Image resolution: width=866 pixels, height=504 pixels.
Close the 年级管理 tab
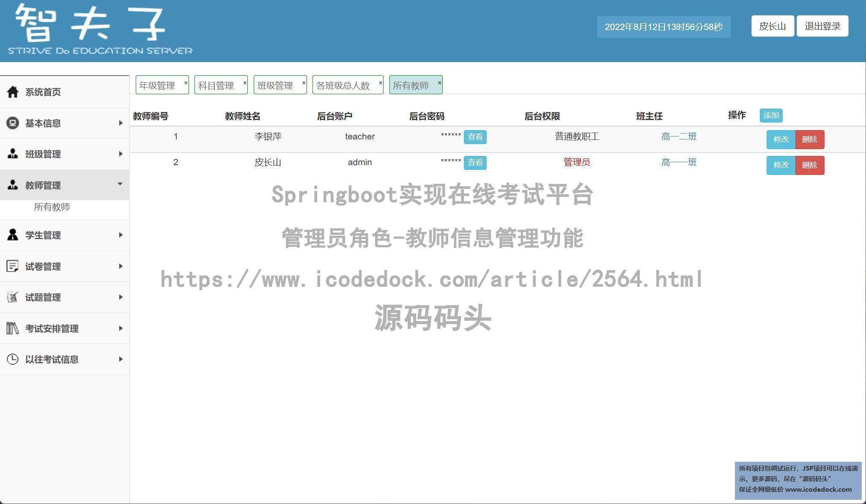click(x=186, y=83)
